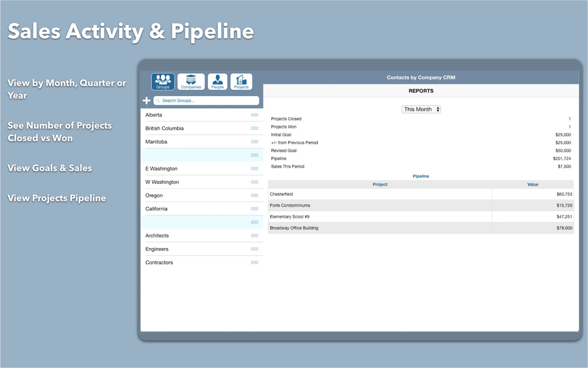Click the reorder handle beside Alberta
The width and height of the screenshot is (588, 368).
pos(255,115)
